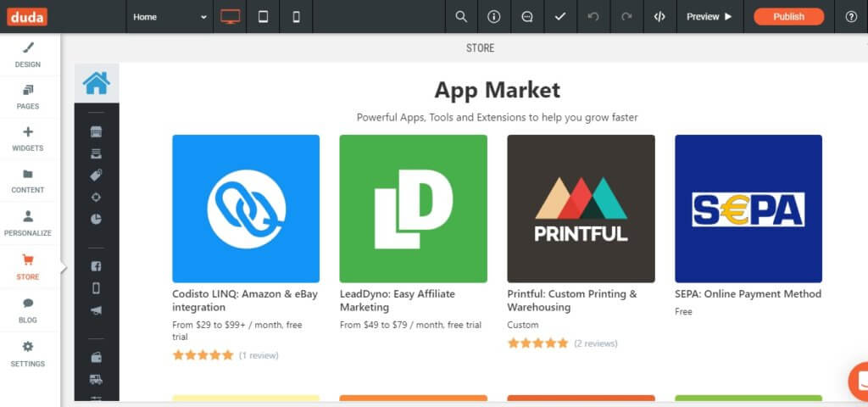
Task: Switch to tablet preview icon
Action: point(263,16)
